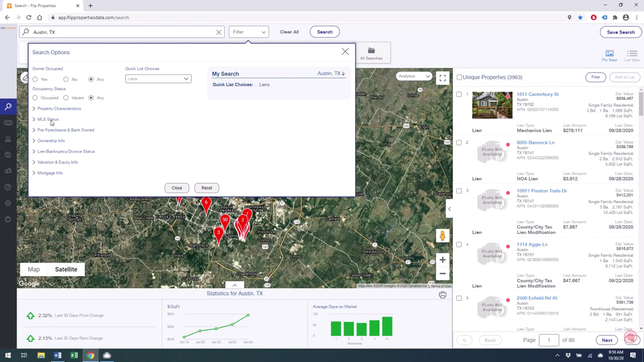The image size is (644, 362).
Task: Click Save Search button
Action: [621, 32]
